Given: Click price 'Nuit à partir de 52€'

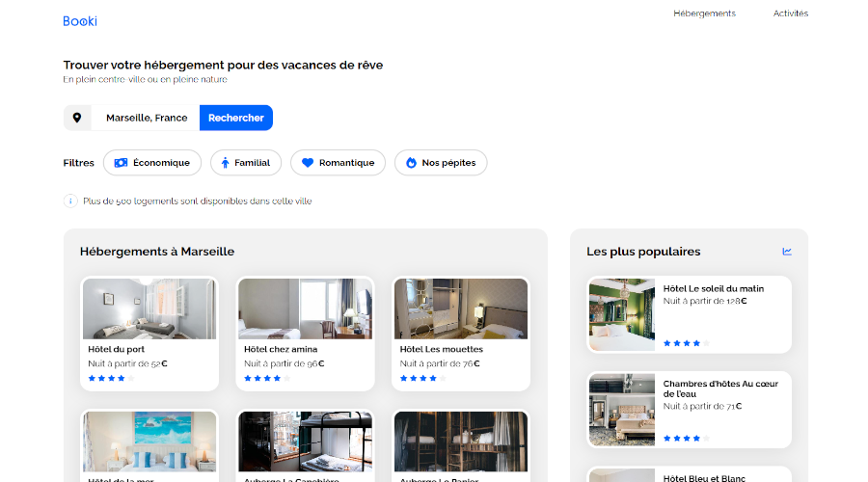Looking at the screenshot, I should 127,363.
